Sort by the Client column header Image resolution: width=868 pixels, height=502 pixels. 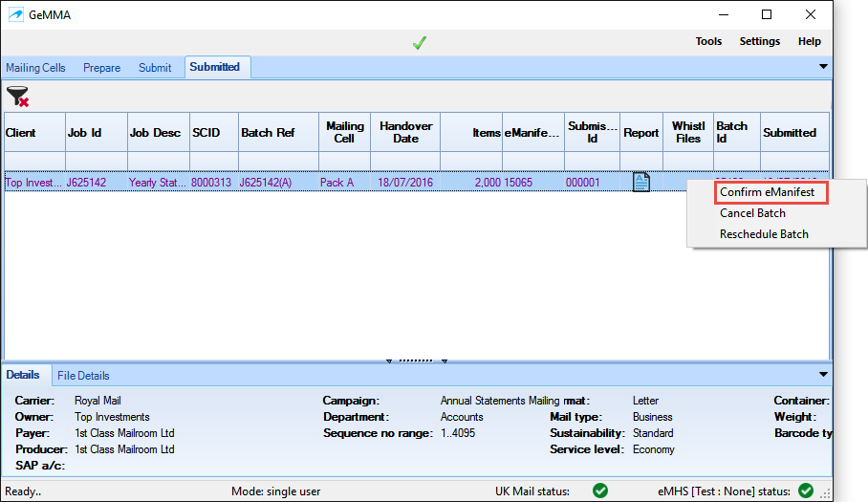34,132
